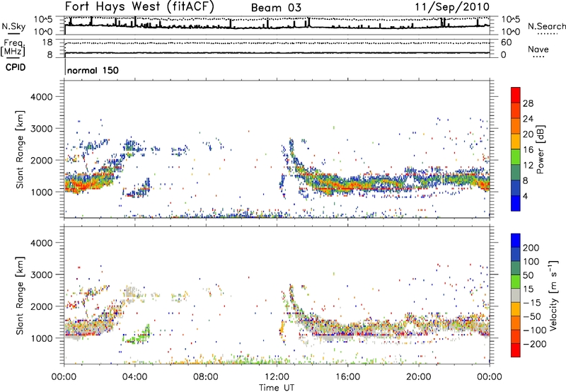Click the 'Time UT' axis title
This screenshot has height=392, width=566.
[x=277, y=388]
